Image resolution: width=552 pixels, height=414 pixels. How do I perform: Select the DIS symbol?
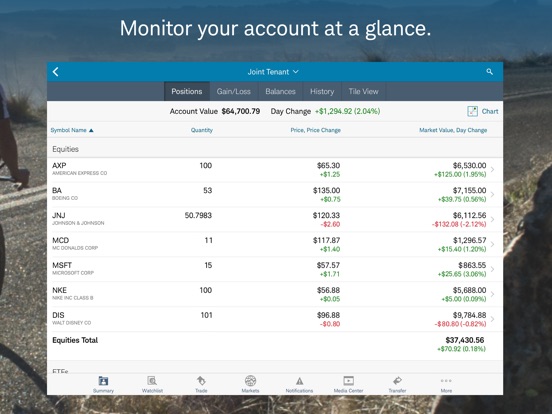point(58,315)
